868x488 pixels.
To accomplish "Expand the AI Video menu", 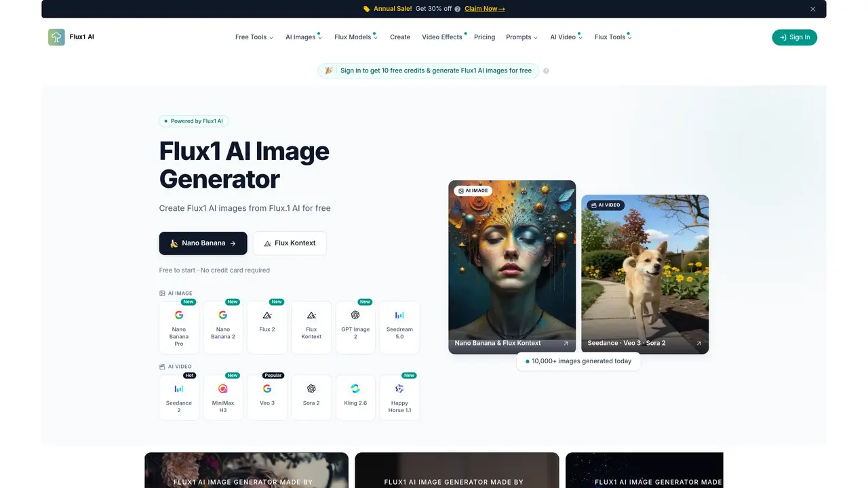I will pos(566,37).
